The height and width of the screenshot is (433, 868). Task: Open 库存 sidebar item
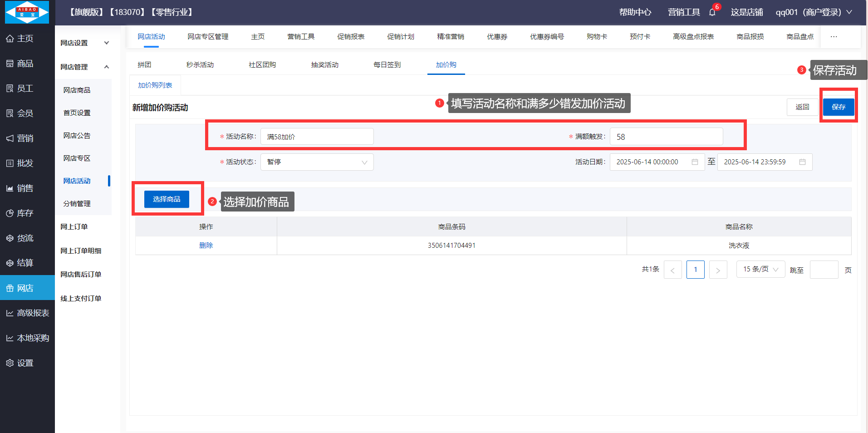click(20, 213)
